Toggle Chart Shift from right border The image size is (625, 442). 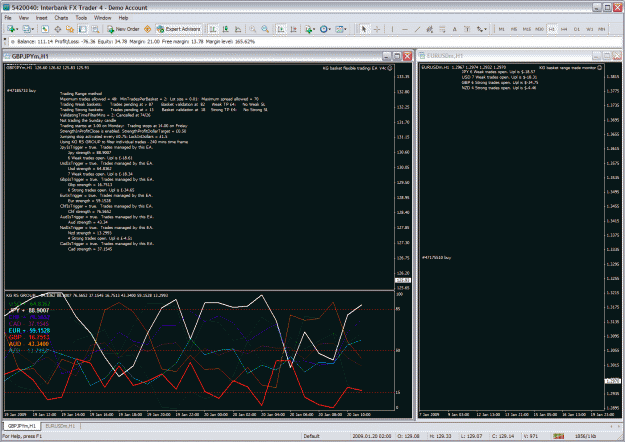293,29
